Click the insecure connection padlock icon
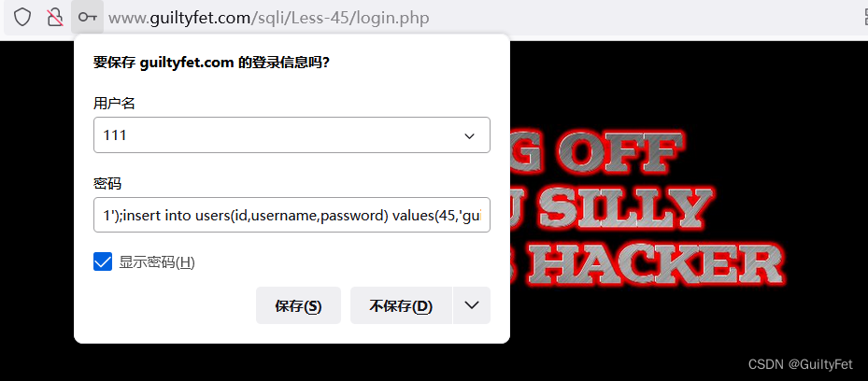868x381 pixels. [x=55, y=18]
